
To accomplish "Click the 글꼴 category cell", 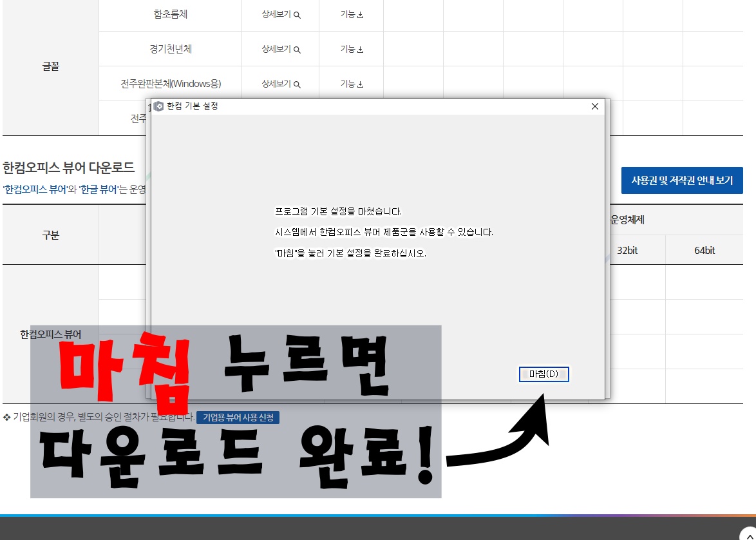I will [51, 66].
